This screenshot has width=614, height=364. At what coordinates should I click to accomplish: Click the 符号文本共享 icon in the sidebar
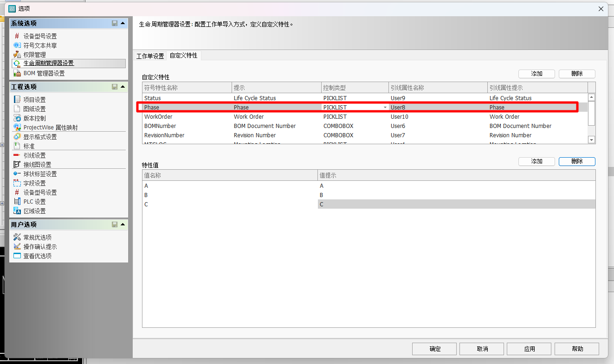(17, 45)
